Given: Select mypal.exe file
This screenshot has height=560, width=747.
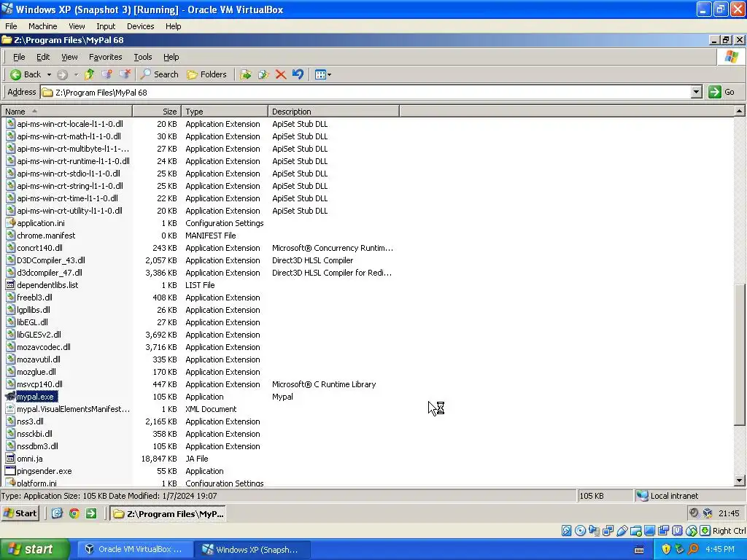Looking at the screenshot, I should pos(35,397).
